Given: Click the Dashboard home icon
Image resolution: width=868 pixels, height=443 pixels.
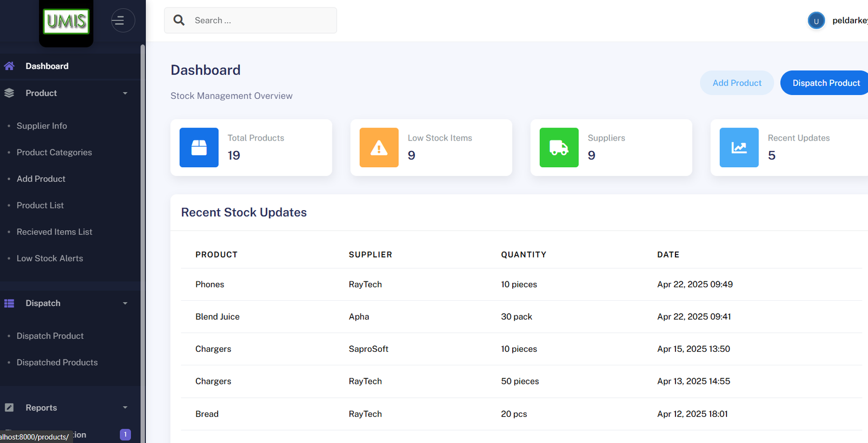Looking at the screenshot, I should point(9,66).
